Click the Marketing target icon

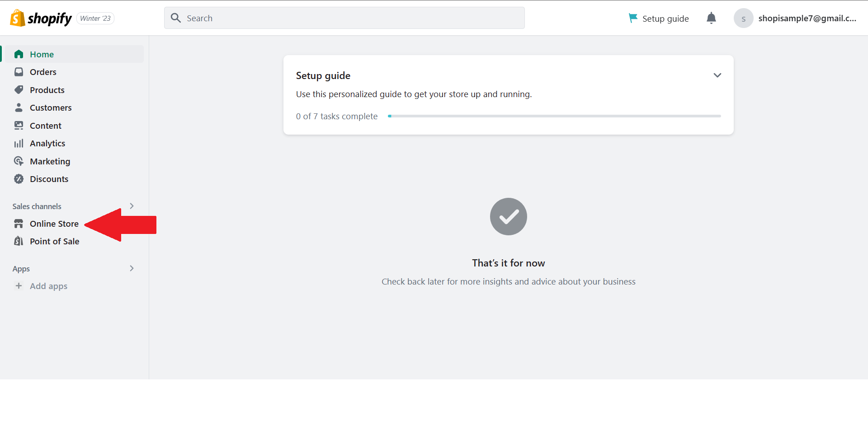pyautogui.click(x=19, y=161)
